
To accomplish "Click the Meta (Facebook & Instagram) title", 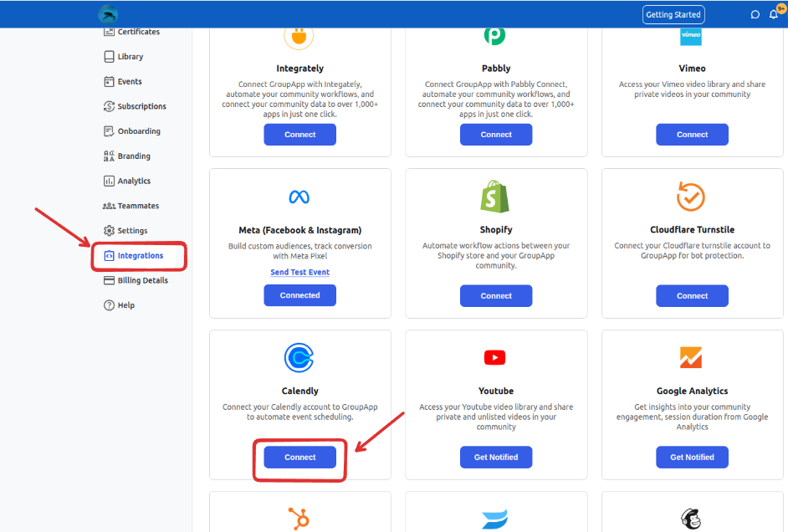I will coord(300,230).
